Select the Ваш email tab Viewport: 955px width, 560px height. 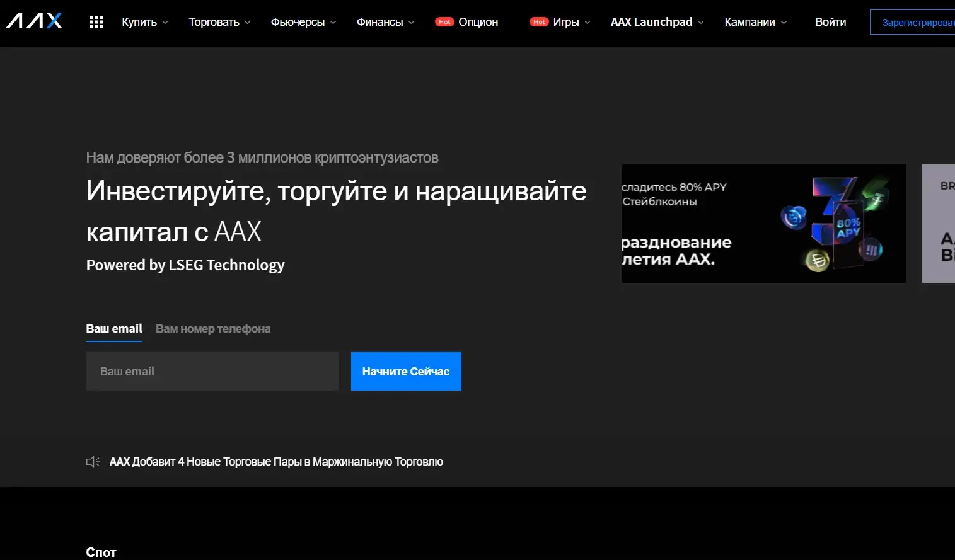coord(114,329)
